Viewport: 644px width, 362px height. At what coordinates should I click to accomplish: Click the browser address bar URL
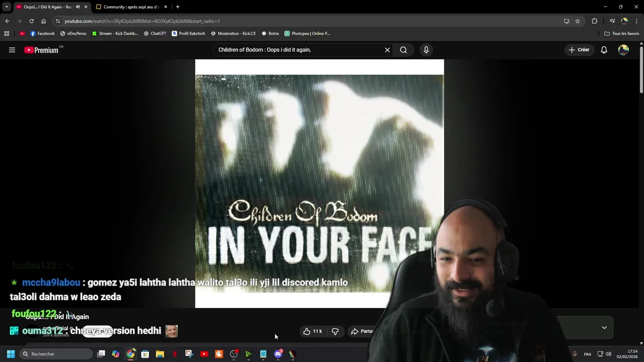(142, 21)
